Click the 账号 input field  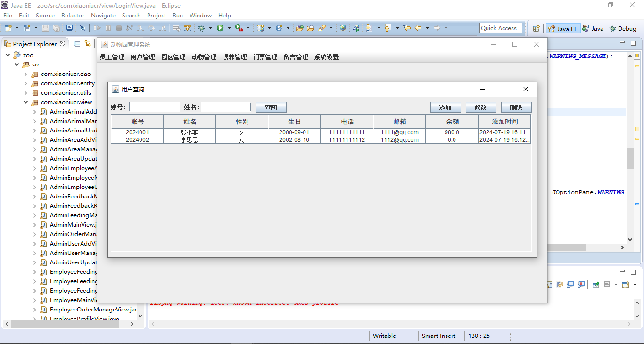coord(154,107)
